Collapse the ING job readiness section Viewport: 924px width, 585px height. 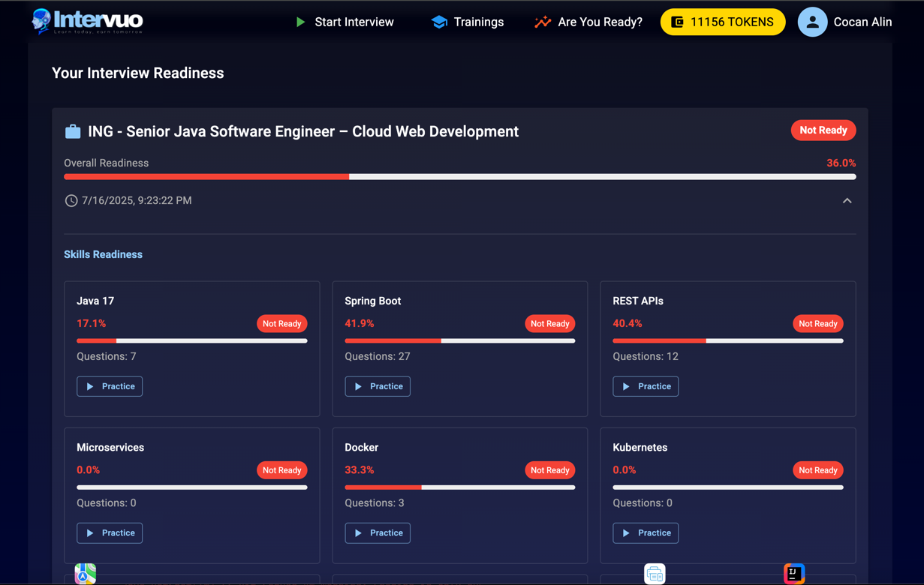(x=847, y=201)
